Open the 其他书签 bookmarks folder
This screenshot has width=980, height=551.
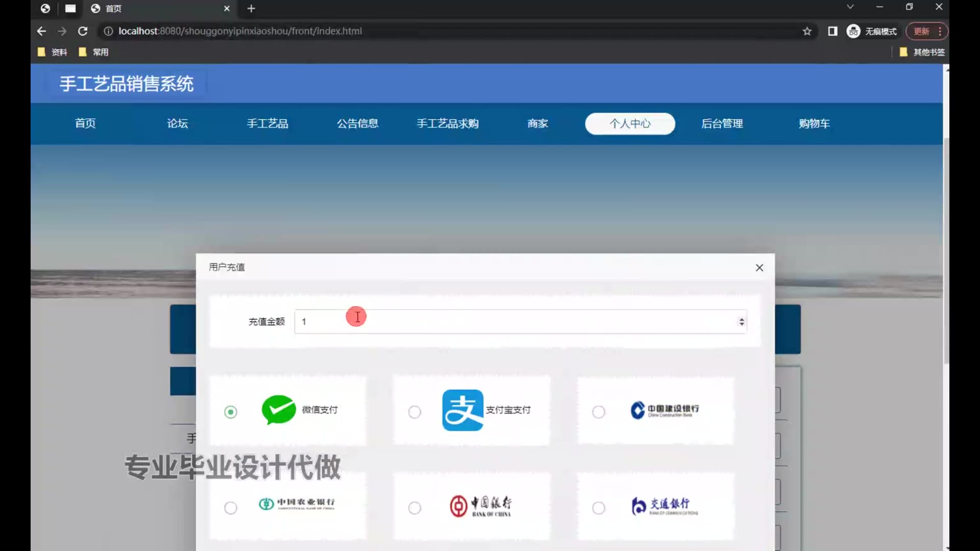(x=922, y=52)
